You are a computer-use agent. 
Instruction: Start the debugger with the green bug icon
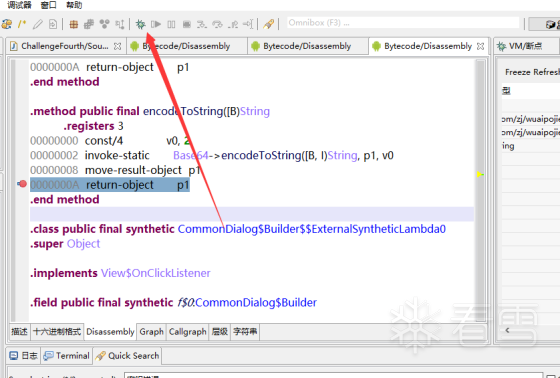[x=141, y=24]
